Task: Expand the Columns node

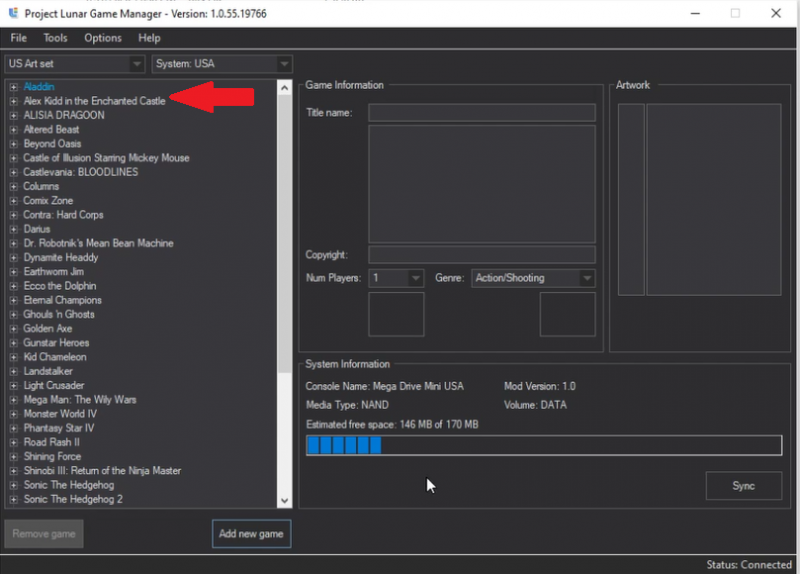Action: 13,187
